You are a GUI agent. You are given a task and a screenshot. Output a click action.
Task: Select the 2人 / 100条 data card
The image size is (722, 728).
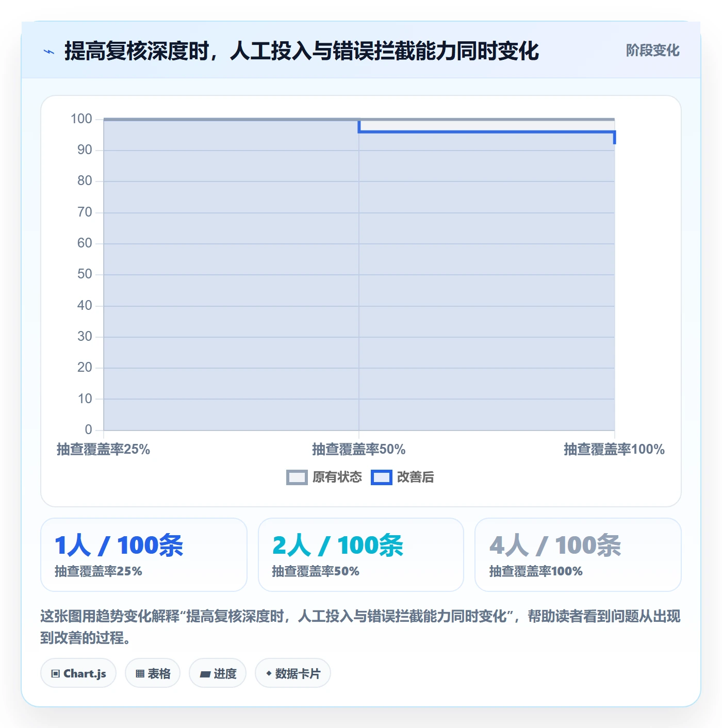click(361, 555)
